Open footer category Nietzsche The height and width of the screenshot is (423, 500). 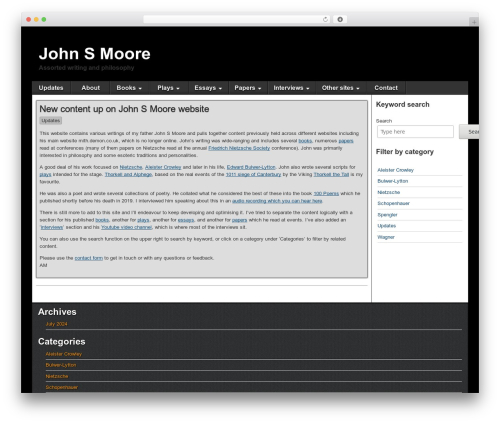coord(57,376)
